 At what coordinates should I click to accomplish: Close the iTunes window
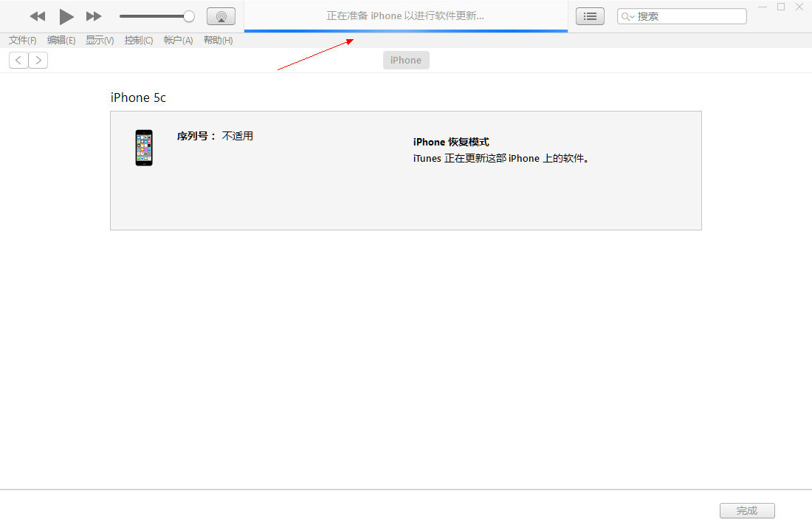pos(799,7)
